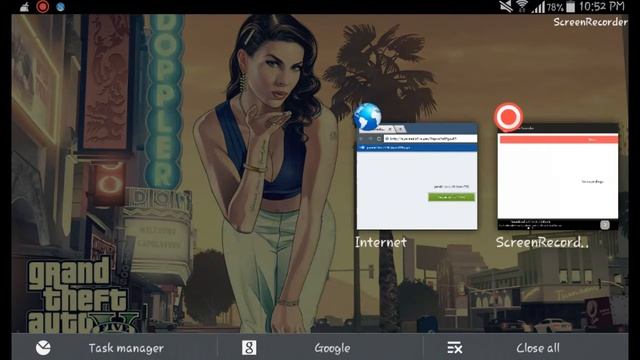The height and width of the screenshot is (360, 640).
Task: Tap the battery status icon
Action: [571, 7]
